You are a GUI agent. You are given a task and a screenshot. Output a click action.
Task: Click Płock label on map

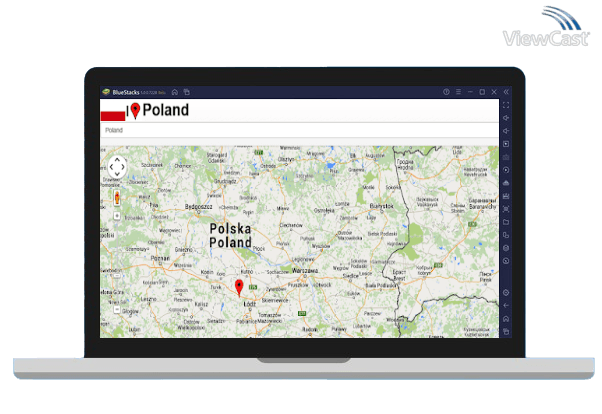(259, 248)
